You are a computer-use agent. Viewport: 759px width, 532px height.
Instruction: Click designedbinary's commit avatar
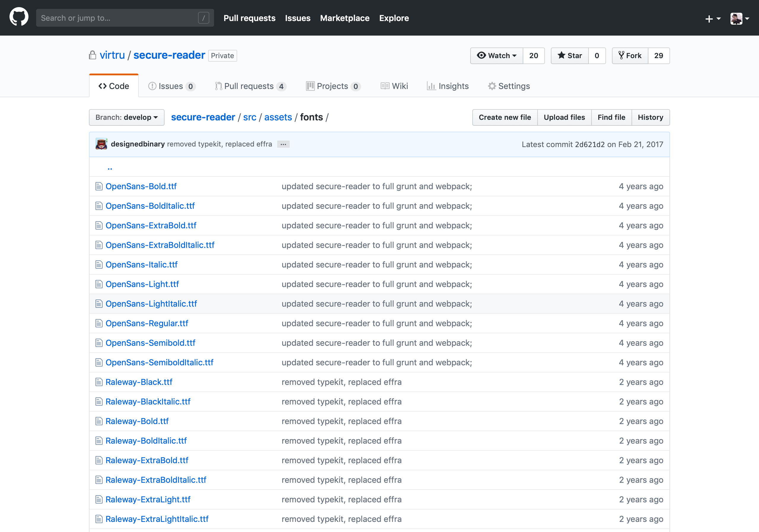pyautogui.click(x=101, y=144)
